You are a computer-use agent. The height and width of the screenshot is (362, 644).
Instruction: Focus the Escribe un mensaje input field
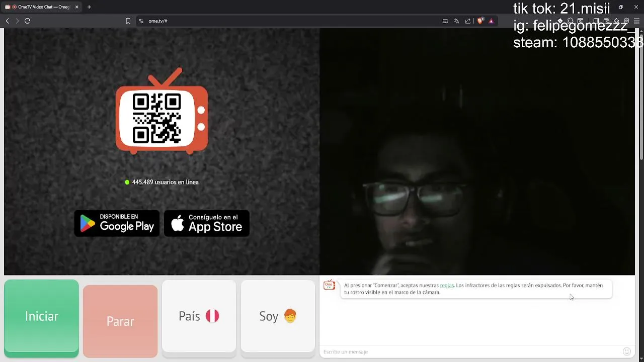[x=470, y=352]
